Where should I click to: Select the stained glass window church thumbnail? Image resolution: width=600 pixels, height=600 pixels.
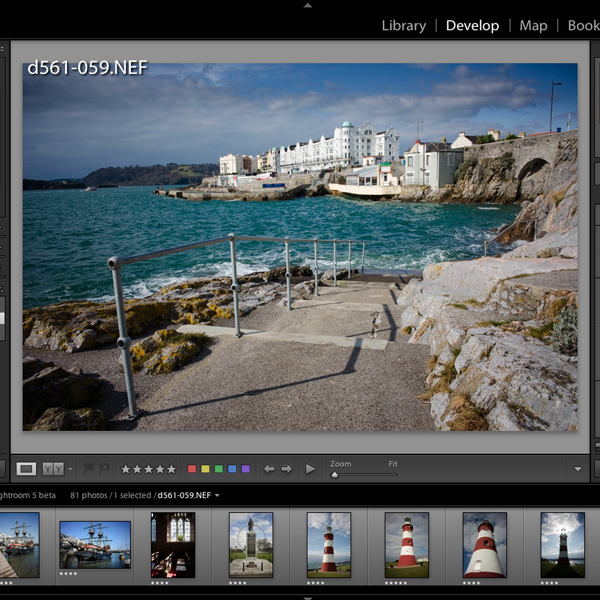[172, 544]
